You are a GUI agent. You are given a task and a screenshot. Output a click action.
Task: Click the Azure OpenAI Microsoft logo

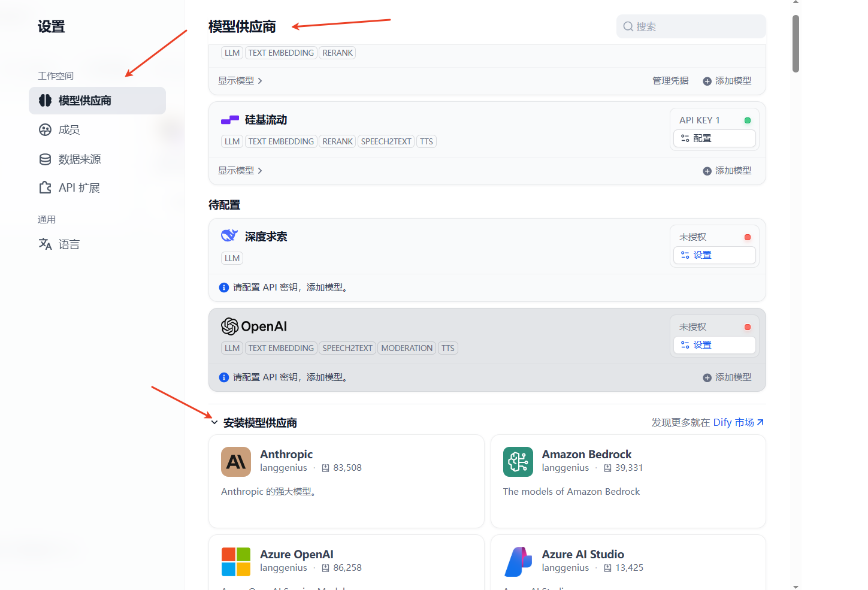tap(235, 562)
